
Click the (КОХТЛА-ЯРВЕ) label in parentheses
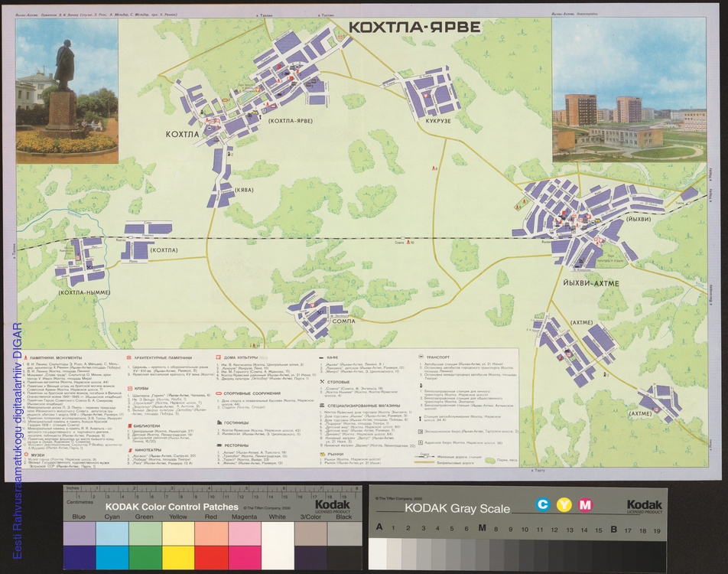[290, 121]
